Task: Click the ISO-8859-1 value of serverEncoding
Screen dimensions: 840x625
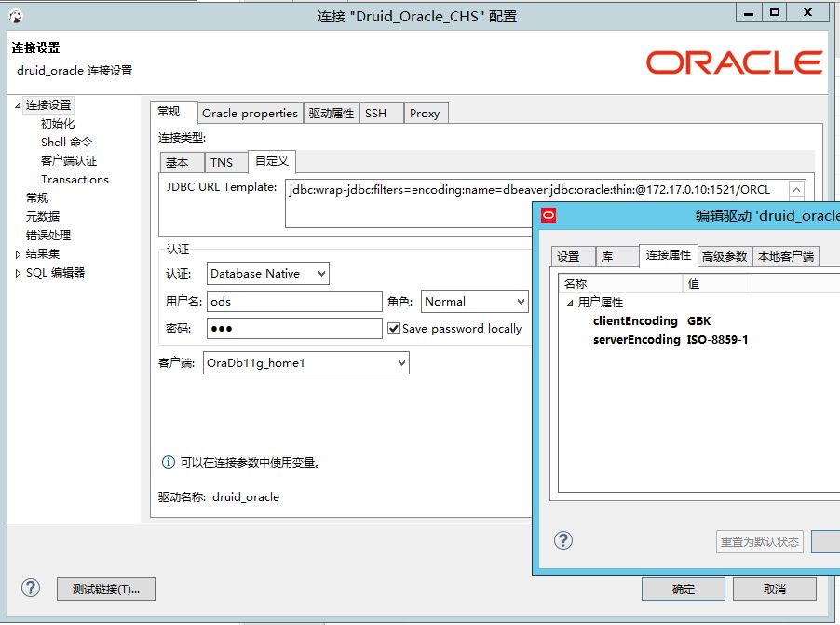Action: coord(717,340)
